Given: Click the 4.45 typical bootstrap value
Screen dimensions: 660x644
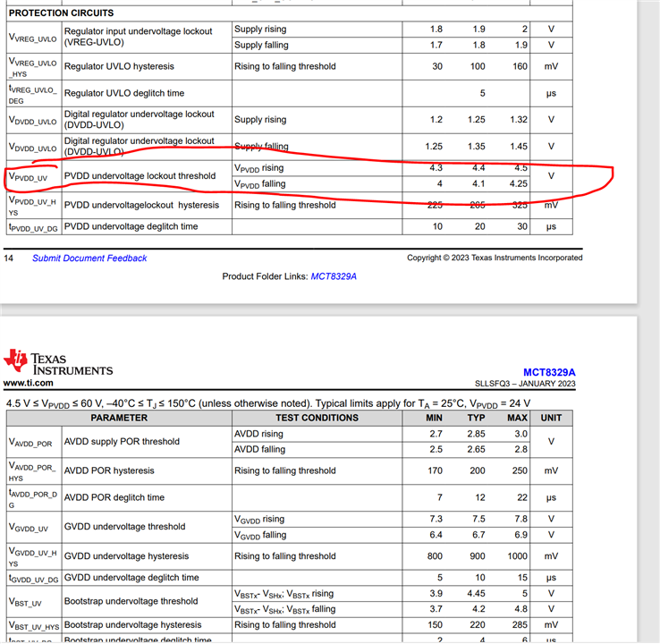Looking at the screenshot, I should pos(476,594).
